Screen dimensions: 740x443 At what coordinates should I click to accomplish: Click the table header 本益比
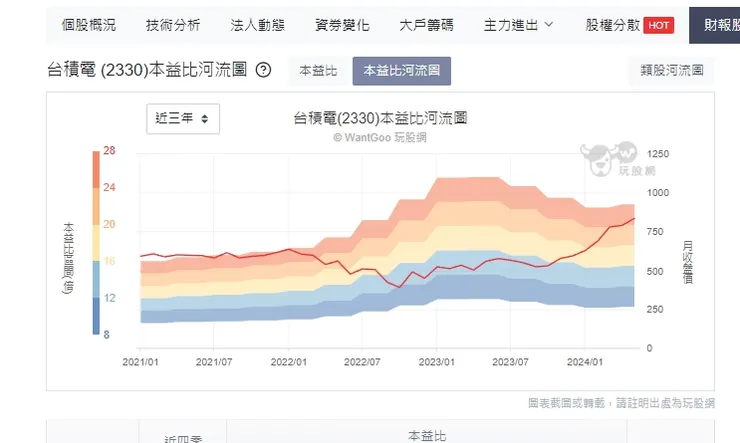tap(427, 435)
